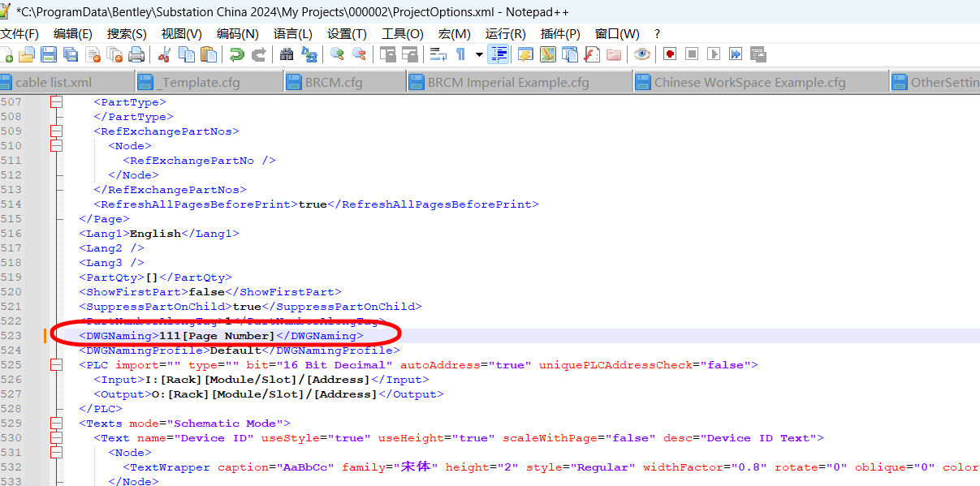Image resolution: width=980 pixels, height=486 pixels.
Task: Click the word English on line 516
Action: coord(155,234)
